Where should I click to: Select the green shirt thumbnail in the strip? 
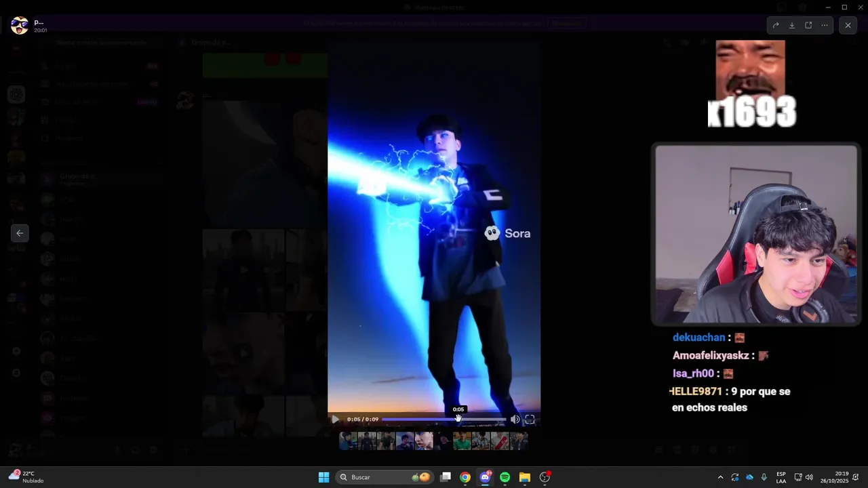click(x=462, y=441)
